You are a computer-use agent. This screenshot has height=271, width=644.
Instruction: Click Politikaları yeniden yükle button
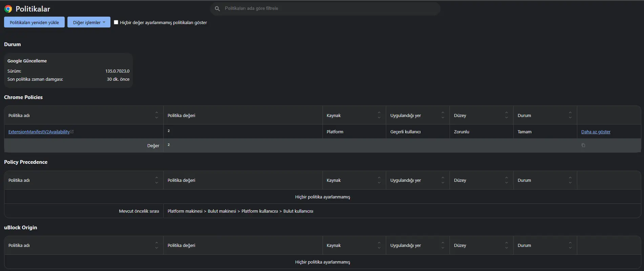[34, 22]
